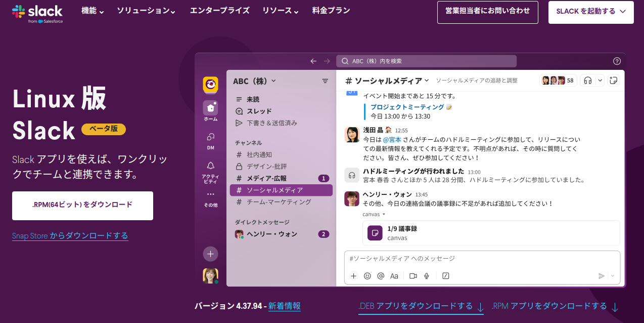Click .DEB アプリをダウンロードする link

(421, 306)
